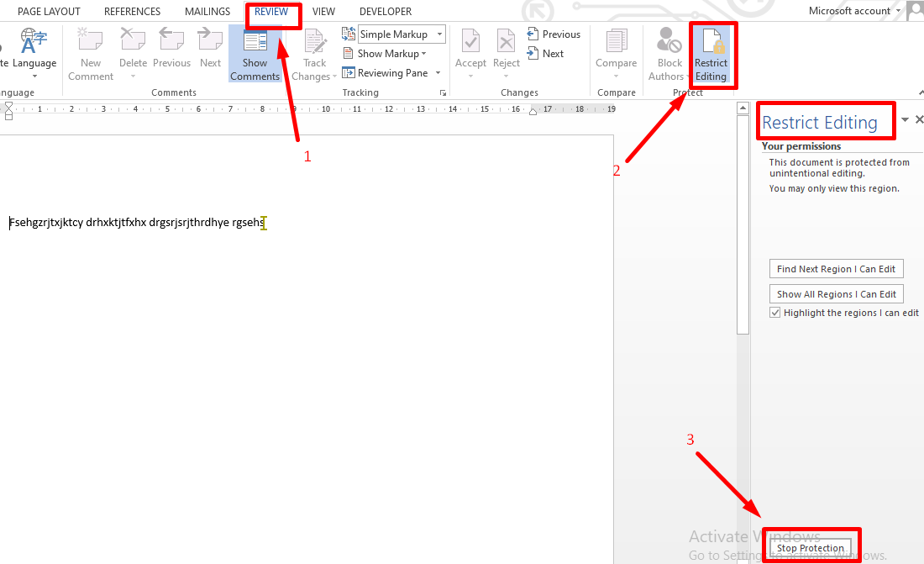Click Find Next Region I Can Edit
The image size is (924, 564).
point(836,268)
